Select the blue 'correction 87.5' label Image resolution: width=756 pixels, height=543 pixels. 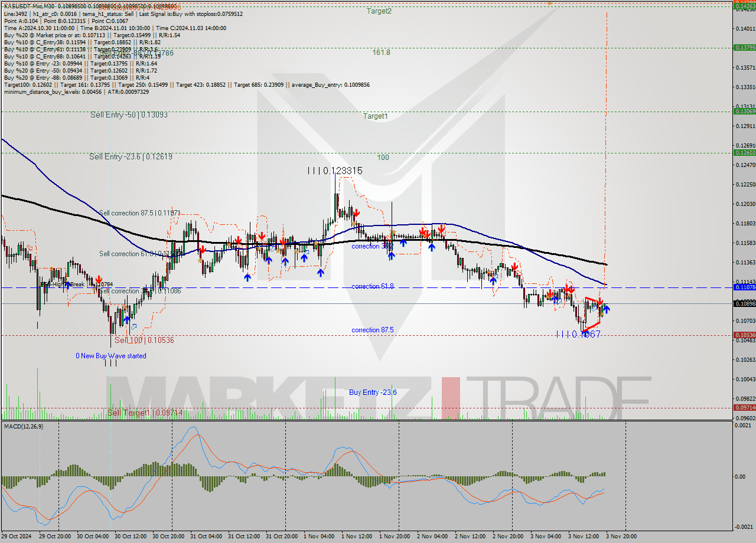[373, 330]
